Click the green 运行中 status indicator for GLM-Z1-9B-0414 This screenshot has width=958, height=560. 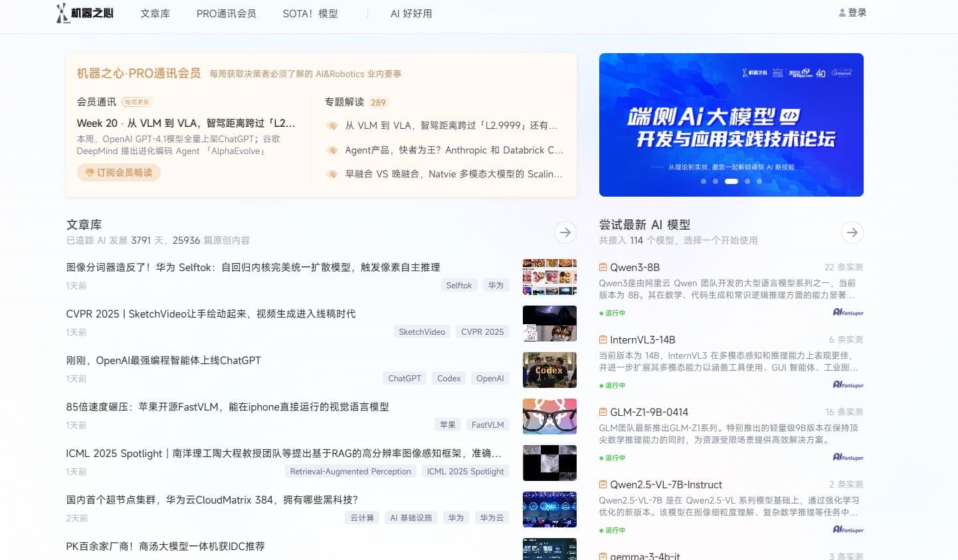point(612,457)
